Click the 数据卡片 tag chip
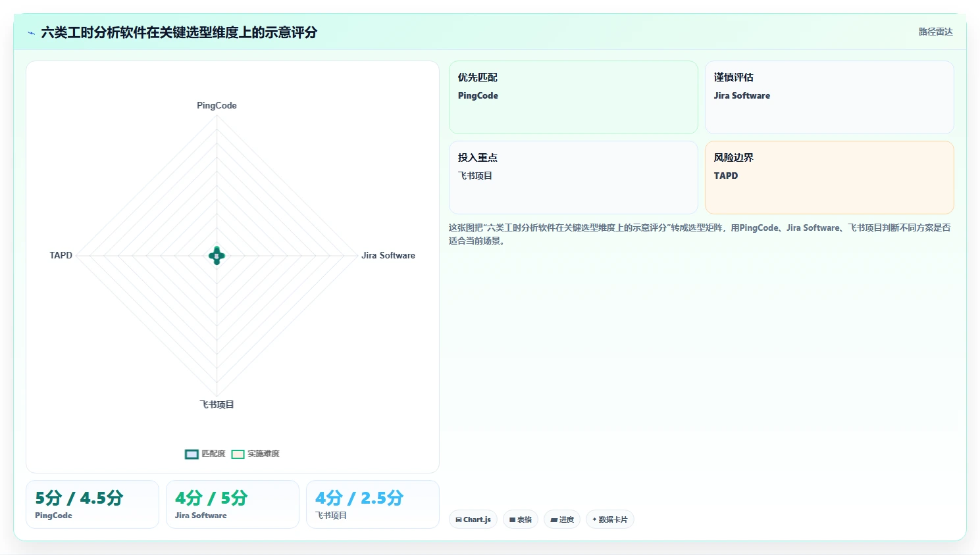Viewport: 980px width, 555px height. coord(609,519)
